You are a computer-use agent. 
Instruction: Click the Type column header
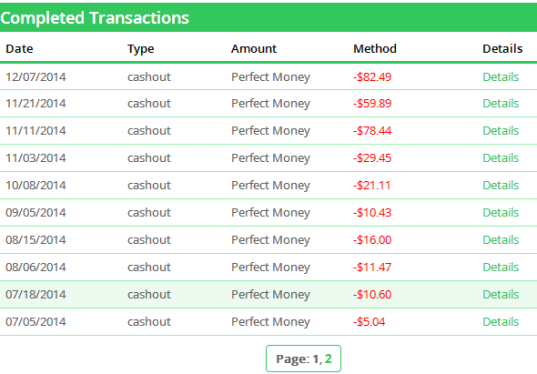(x=141, y=49)
